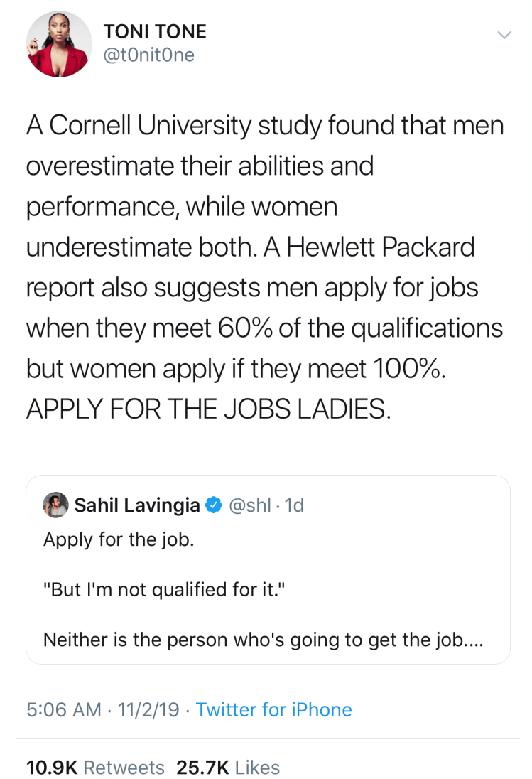The height and width of the screenshot is (779, 532).
Task: Expand the tweet options chevron menu
Action: pos(504,34)
